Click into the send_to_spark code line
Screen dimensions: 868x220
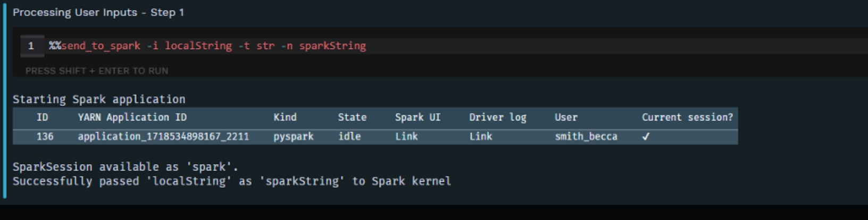tap(207, 46)
